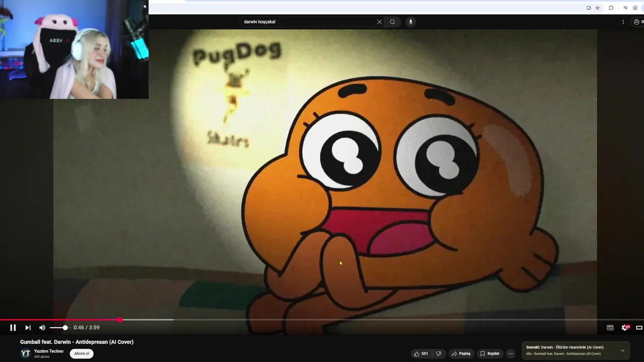Click the YT channel avatar

point(26,353)
